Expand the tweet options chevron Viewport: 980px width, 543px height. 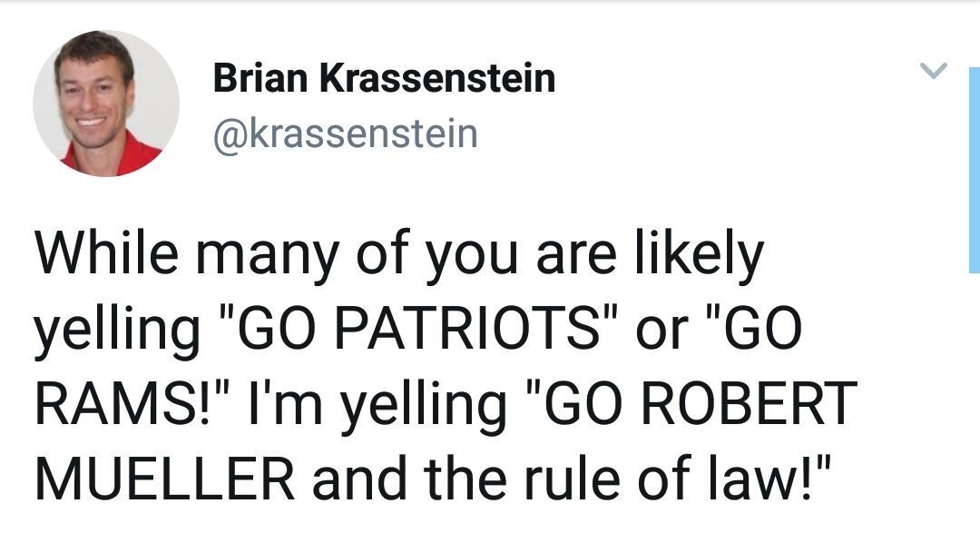pos(934,70)
